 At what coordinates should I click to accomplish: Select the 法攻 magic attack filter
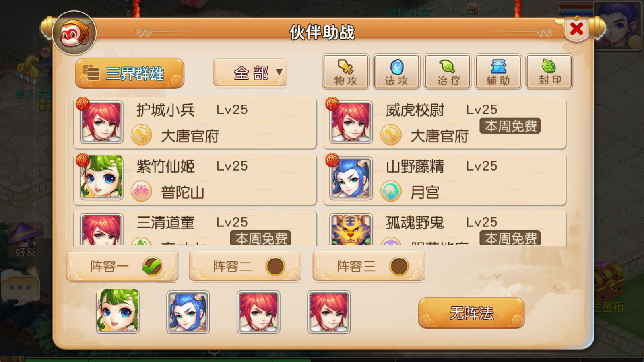(396, 72)
